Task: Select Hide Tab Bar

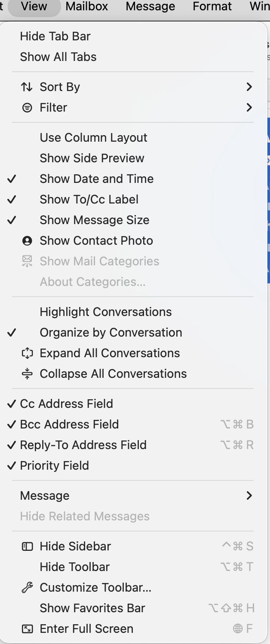Action: [x=55, y=36]
